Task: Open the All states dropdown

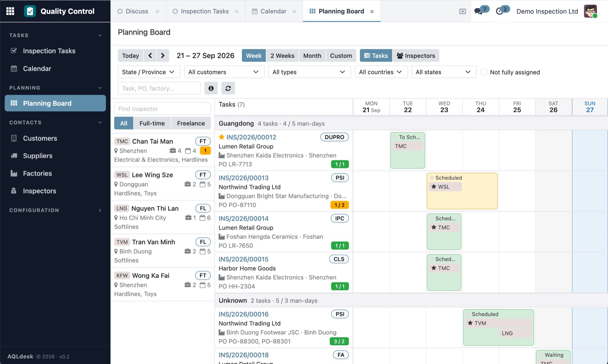Action: point(444,72)
